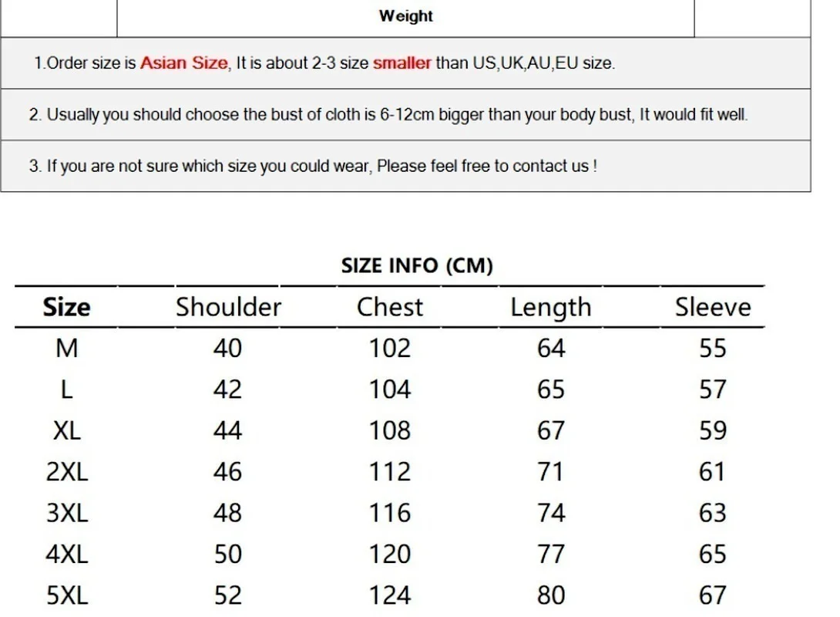Screen dimensions: 840x617
Task: Click chest value 102 for M
Action: 390,349
